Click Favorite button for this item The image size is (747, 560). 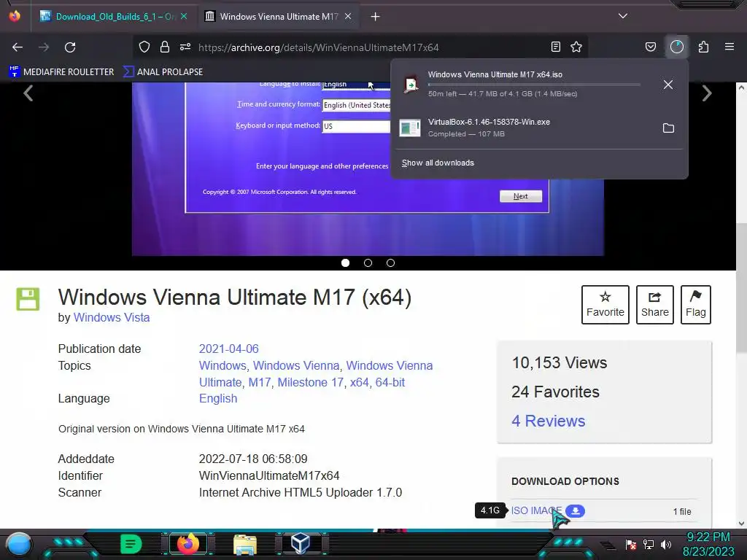(605, 305)
